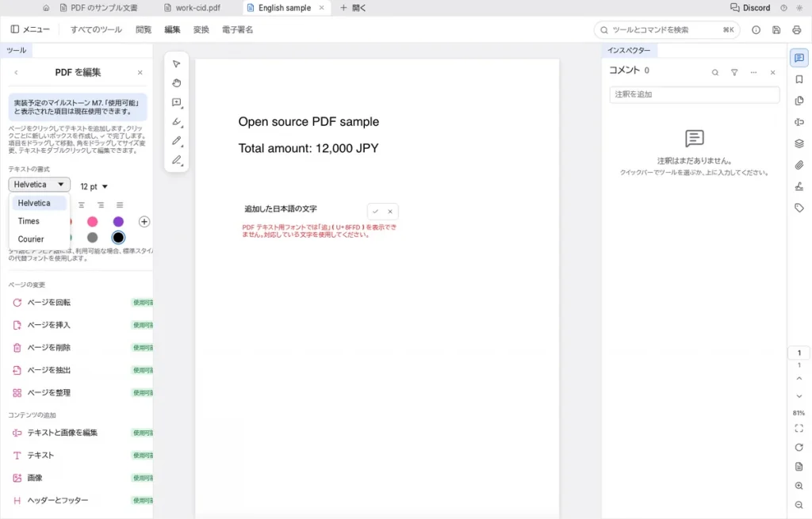This screenshot has height=519, width=812.
Task: Go to the home icon in tab bar
Action: 46,8
